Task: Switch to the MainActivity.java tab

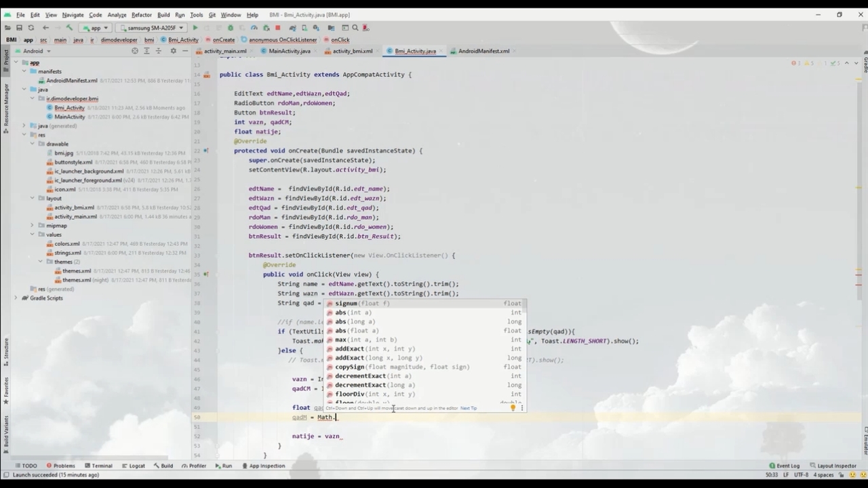Action: coord(289,51)
